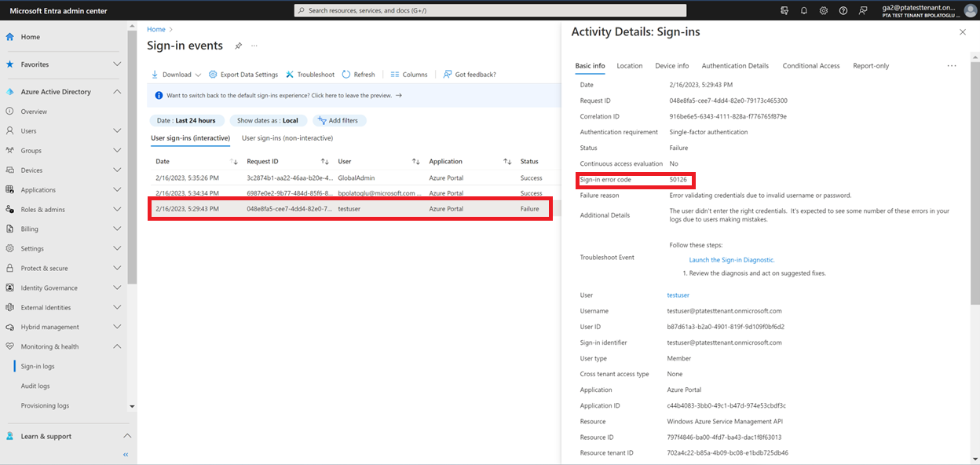Switch to the Device info tab
The height and width of the screenshot is (465, 980).
[672, 66]
